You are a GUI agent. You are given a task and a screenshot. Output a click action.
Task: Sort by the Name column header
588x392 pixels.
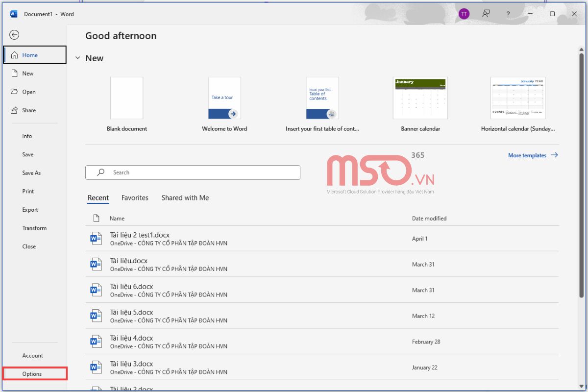pos(117,219)
